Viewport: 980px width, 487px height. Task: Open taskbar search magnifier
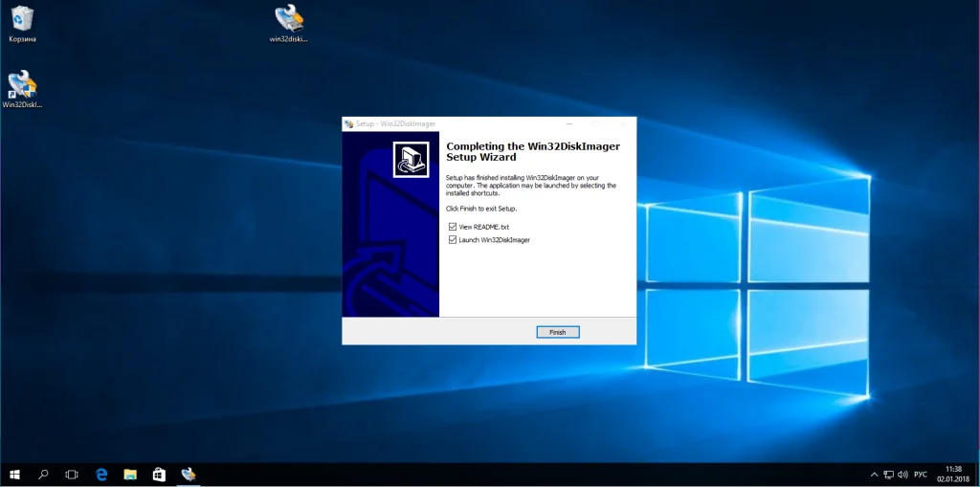point(43,475)
